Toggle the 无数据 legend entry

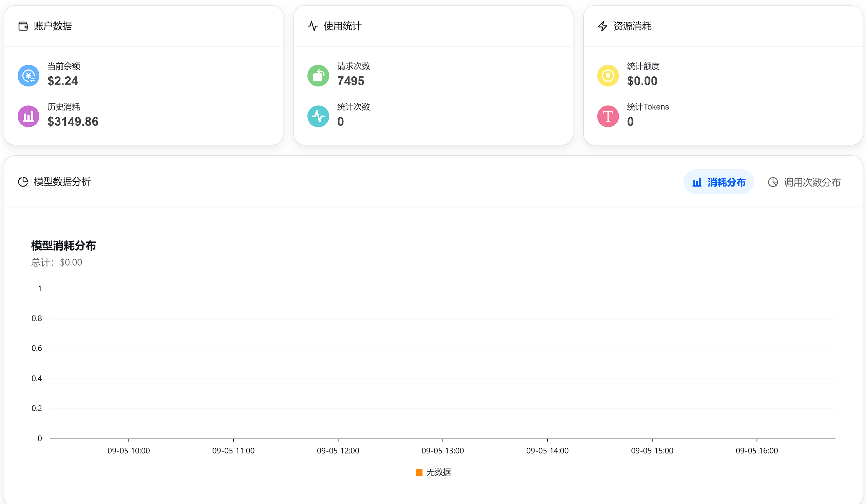point(433,472)
